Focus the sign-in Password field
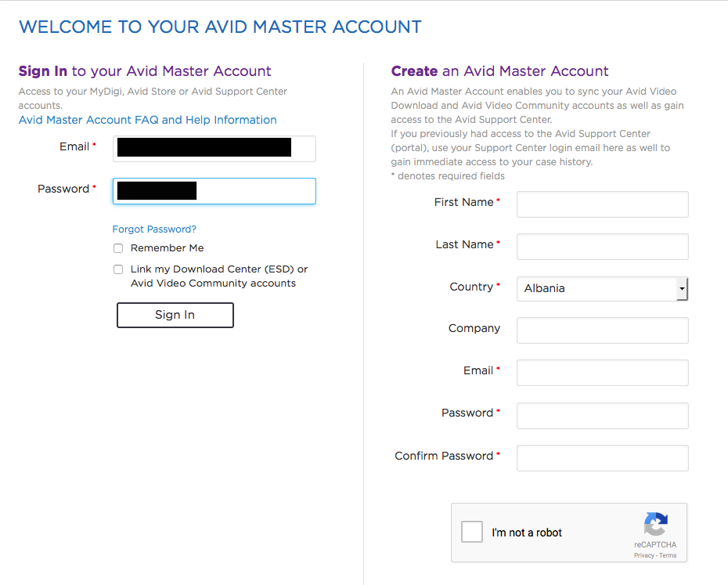 (214, 191)
